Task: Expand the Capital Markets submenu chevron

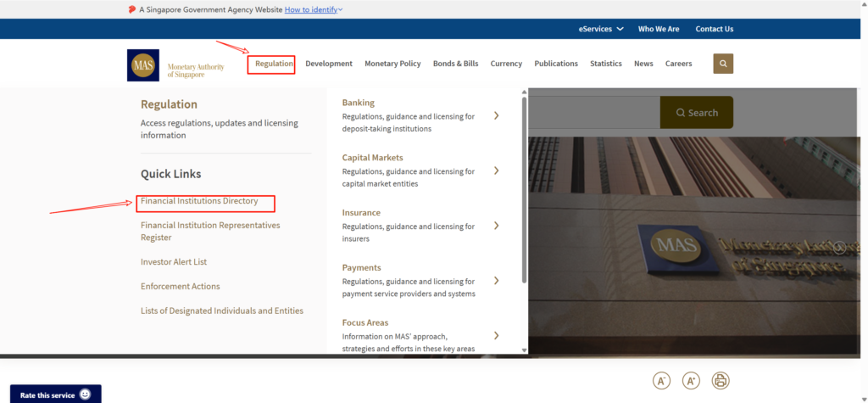Action: click(497, 171)
